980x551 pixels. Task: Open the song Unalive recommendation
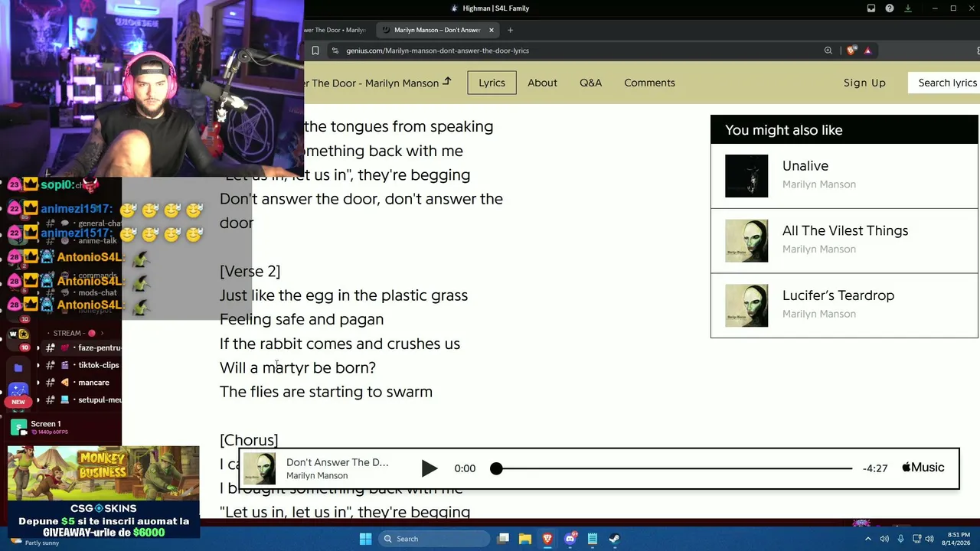(x=844, y=176)
